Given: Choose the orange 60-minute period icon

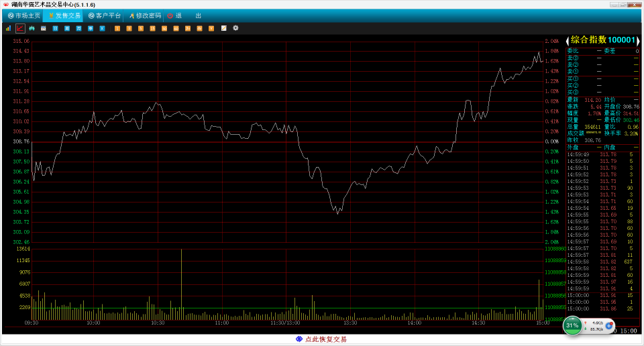Looking at the screenshot, I should 176,28.
